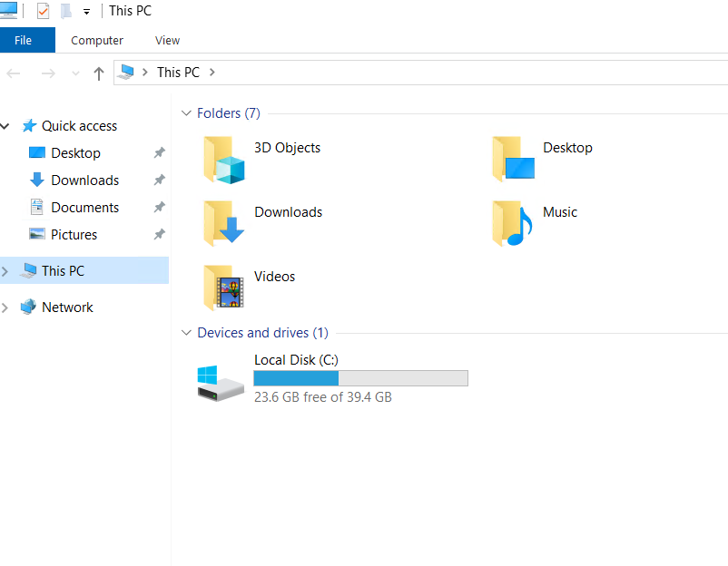The image size is (728, 566).
Task: Open the File menu
Action: (24, 40)
